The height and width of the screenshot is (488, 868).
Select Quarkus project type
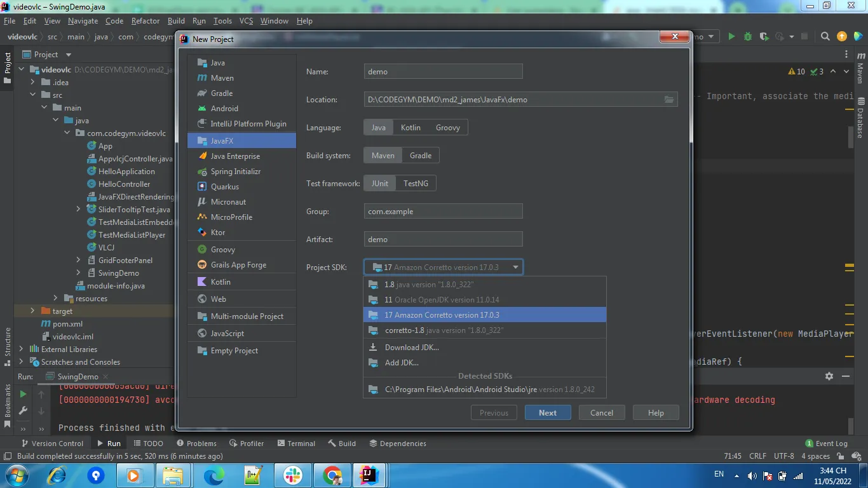(x=241, y=187)
